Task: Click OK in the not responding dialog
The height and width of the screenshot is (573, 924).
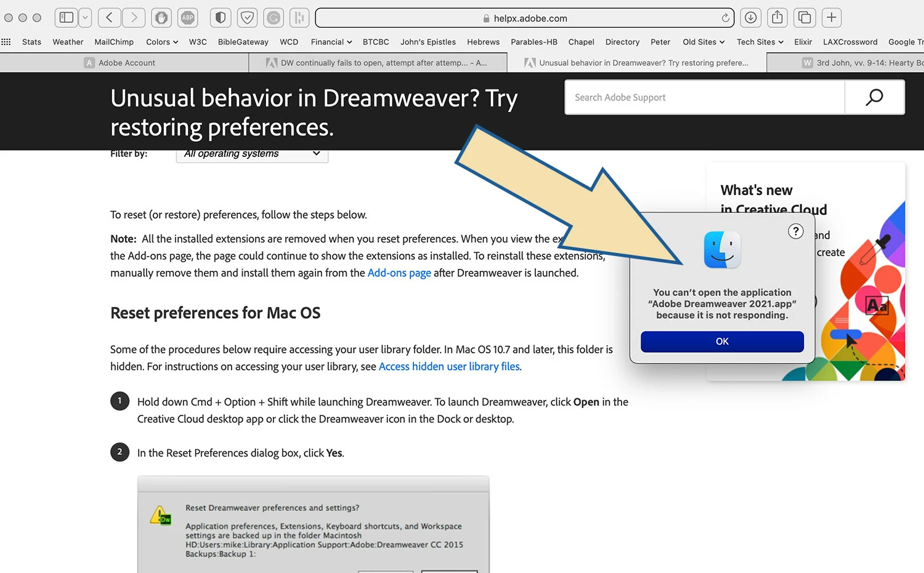Action: (722, 342)
